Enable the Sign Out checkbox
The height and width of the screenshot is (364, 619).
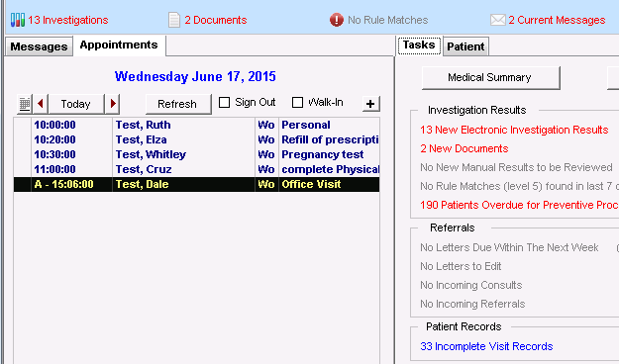224,103
